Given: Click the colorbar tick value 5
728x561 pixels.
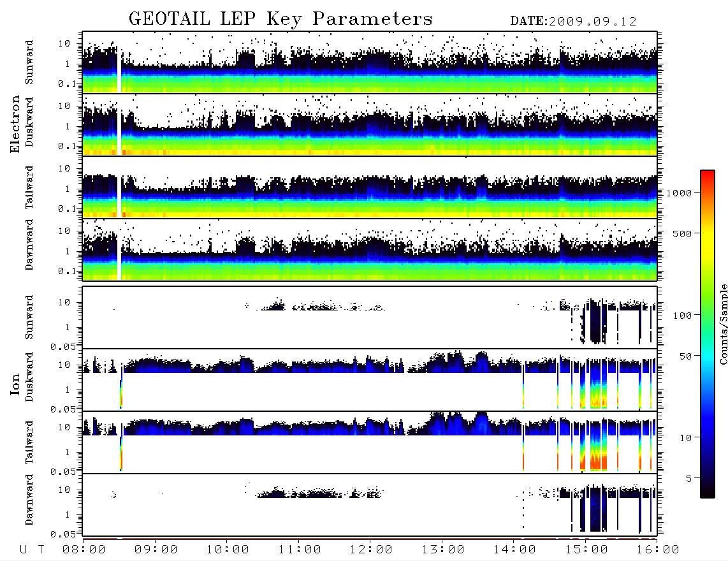Looking at the screenshot, I should 688,479.
